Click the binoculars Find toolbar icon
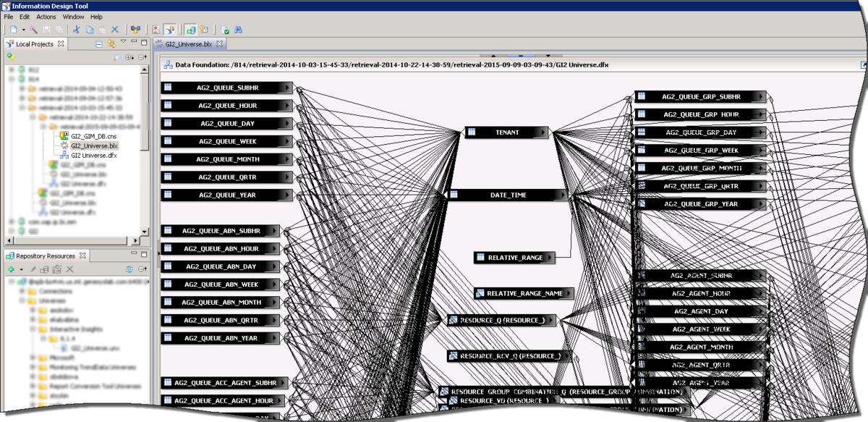The height and width of the screenshot is (422, 868). [x=237, y=30]
